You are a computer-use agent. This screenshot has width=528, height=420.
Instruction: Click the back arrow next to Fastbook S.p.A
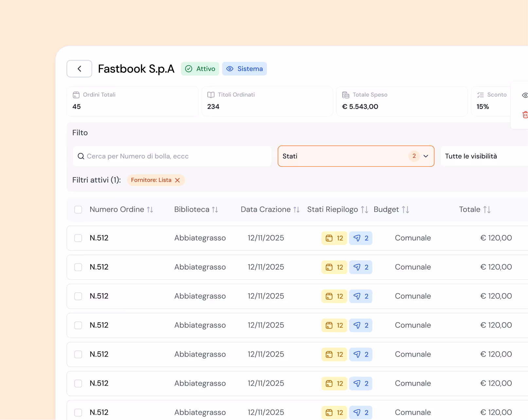coord(79,69)
